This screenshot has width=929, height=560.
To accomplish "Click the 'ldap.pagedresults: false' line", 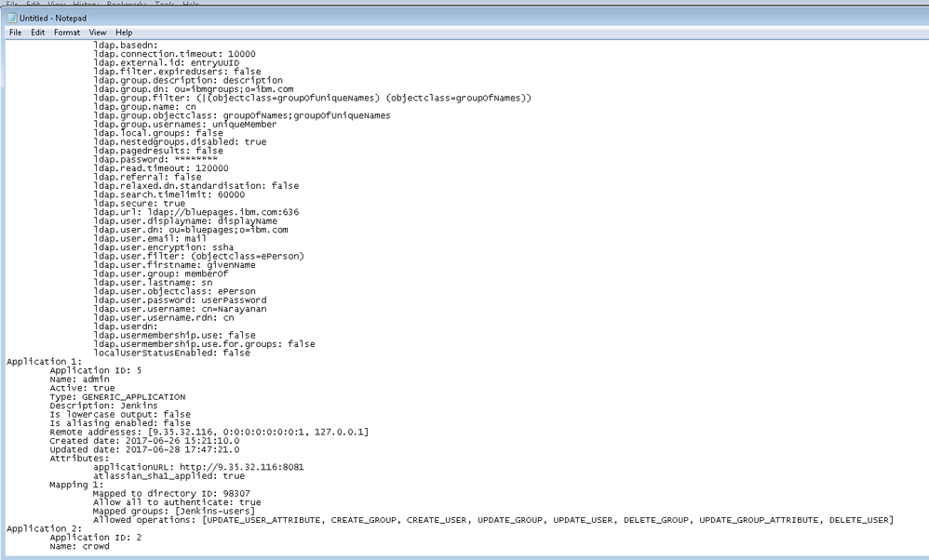I will pos(158,151).
